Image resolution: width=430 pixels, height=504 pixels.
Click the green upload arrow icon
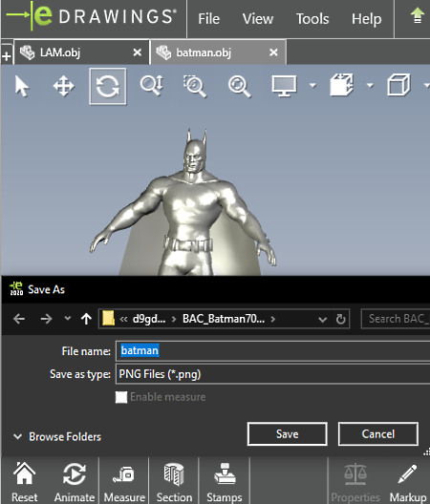(x=418, y=16)
